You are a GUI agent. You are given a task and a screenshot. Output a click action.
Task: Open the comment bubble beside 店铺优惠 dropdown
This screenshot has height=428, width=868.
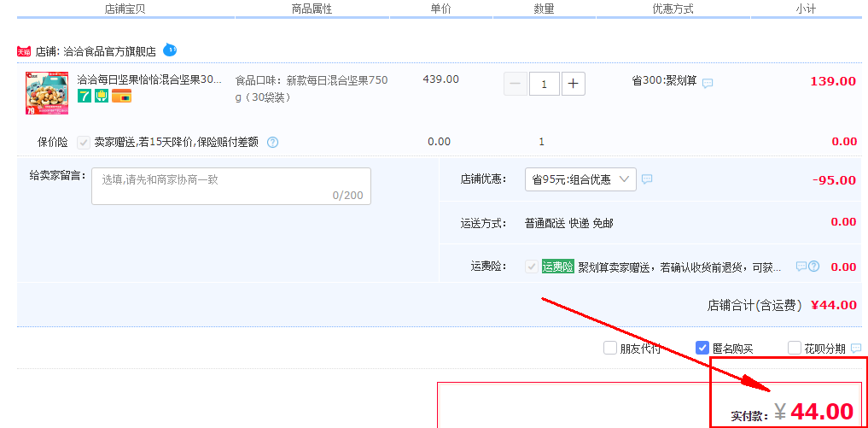click(647, 179)
